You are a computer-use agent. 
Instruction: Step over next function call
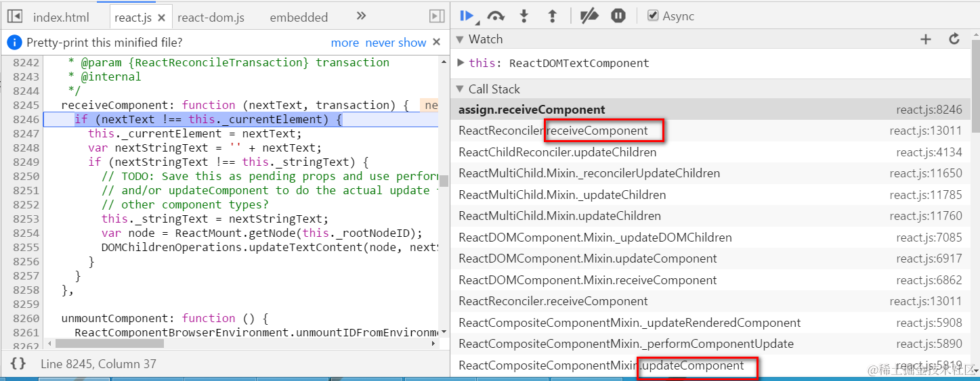(496, 16)
